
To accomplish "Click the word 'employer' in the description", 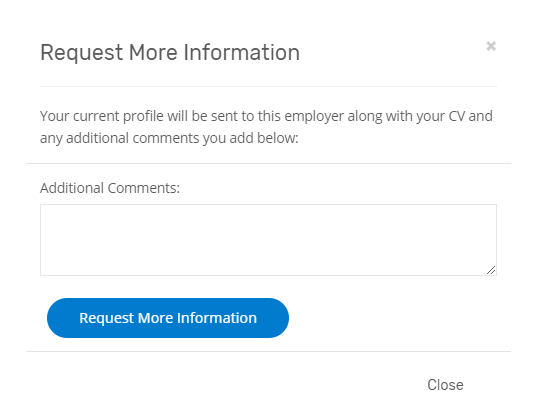I will pyautogui.click(x=314, y=117).
